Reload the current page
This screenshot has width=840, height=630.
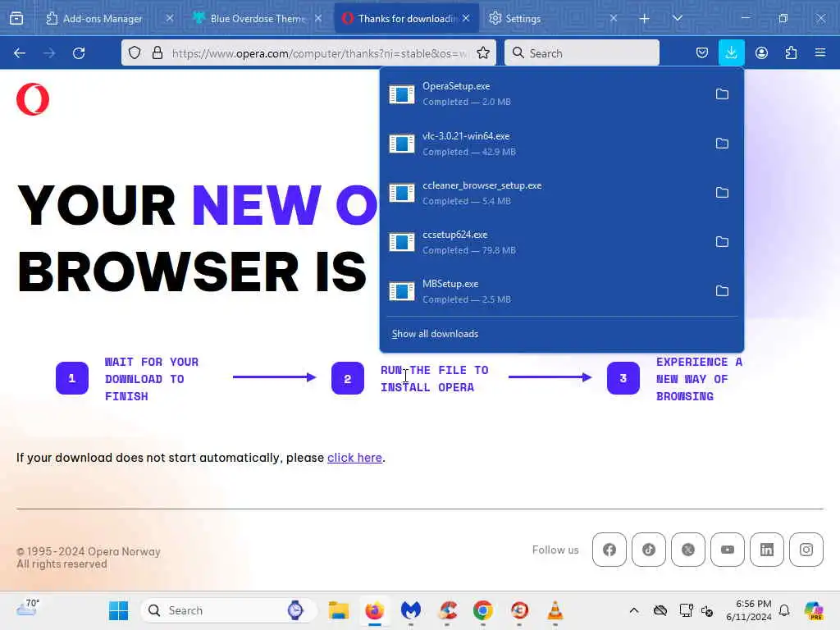pyautogui.click(x=79, y=53)
